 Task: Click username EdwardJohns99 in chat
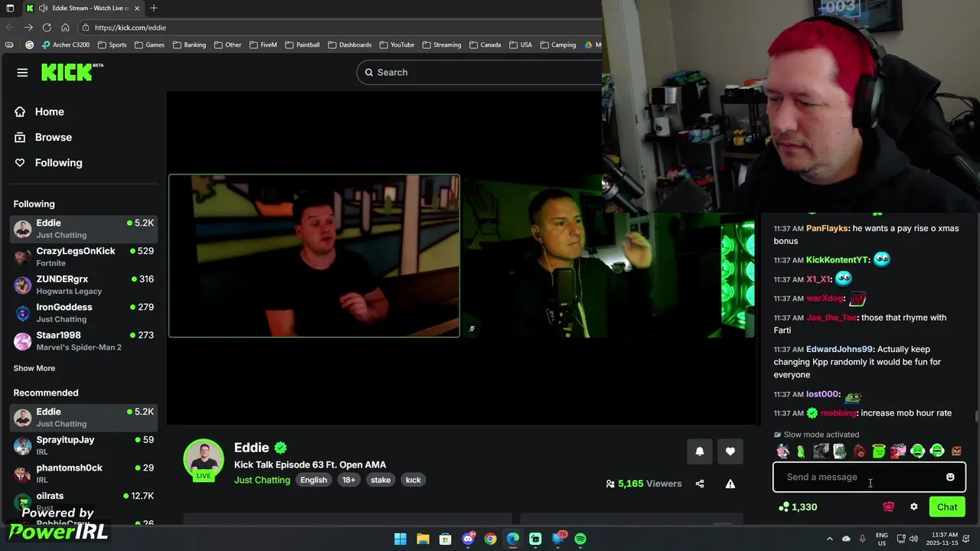(839, 349)
